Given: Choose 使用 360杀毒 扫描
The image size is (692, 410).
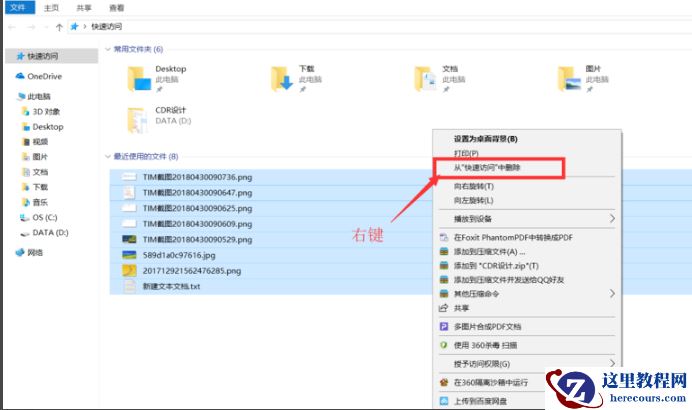Looking at the screenshot, I should (x=485, y=345).
